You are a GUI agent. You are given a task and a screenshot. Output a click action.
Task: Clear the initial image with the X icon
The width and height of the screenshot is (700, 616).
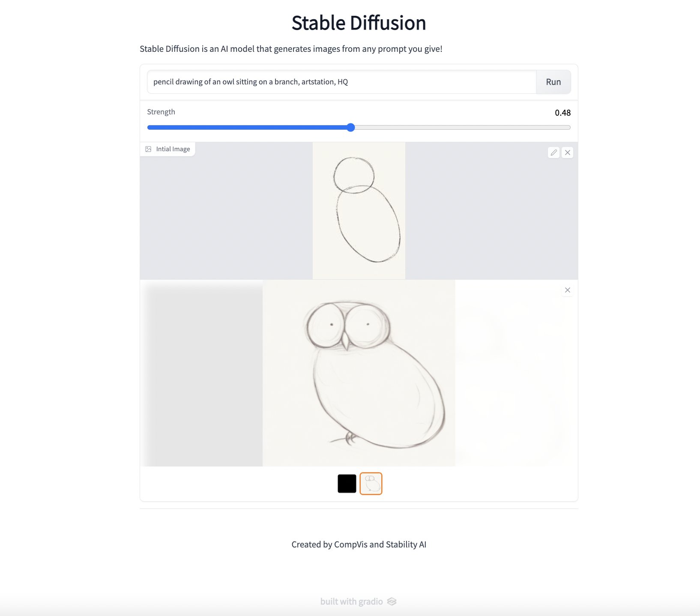point(567,153)
